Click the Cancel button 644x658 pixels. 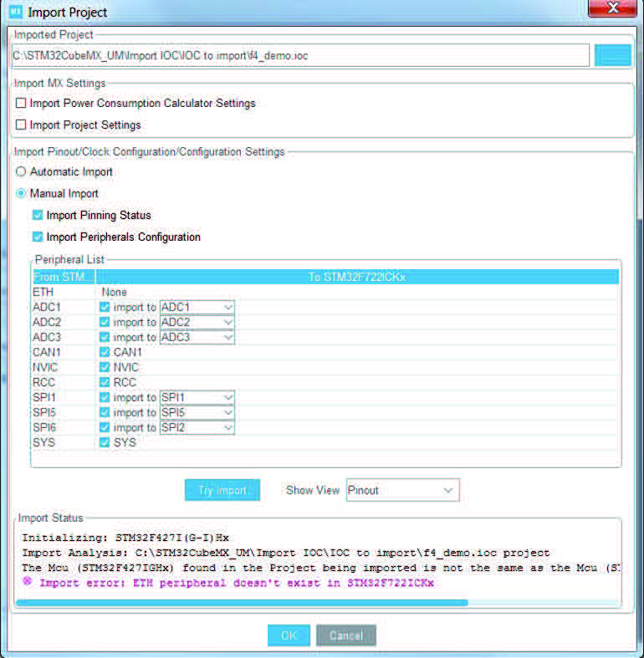(x=346, y=635)
